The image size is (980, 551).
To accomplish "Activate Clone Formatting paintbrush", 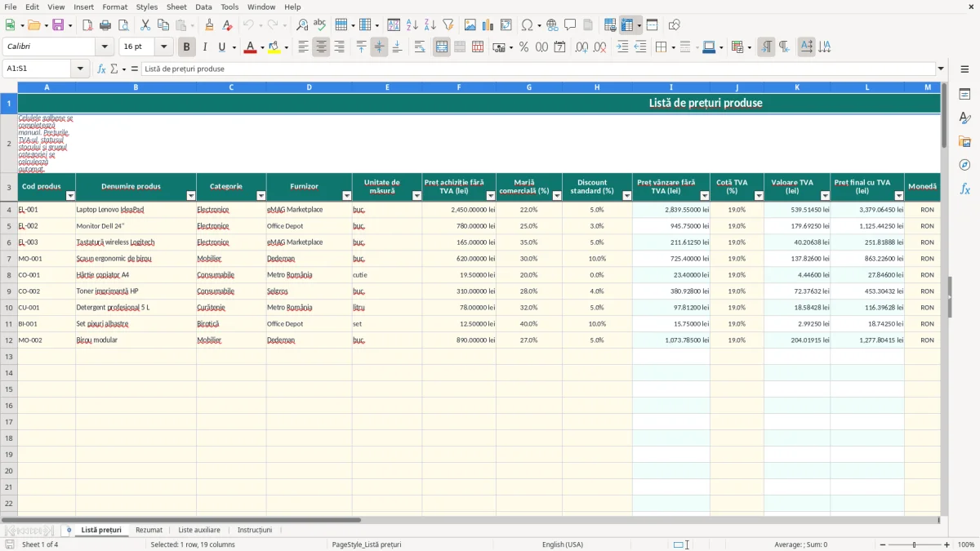I will [210, 25].
